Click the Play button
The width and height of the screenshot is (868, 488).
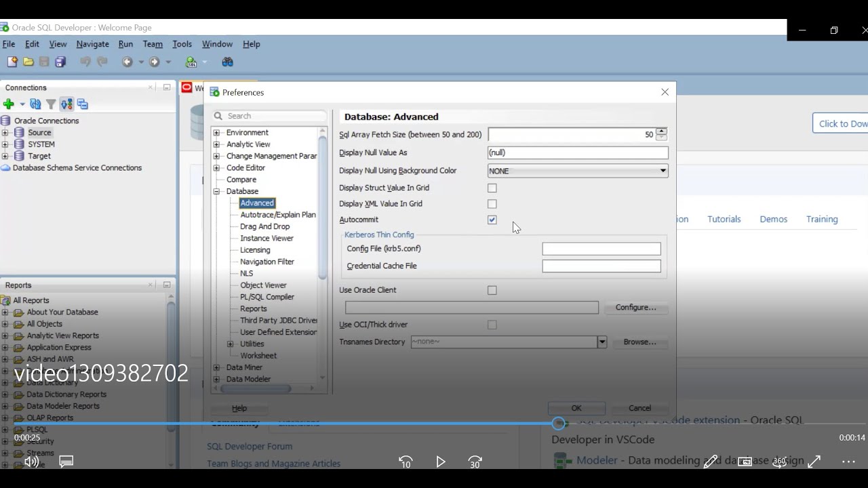click(441, 462)
